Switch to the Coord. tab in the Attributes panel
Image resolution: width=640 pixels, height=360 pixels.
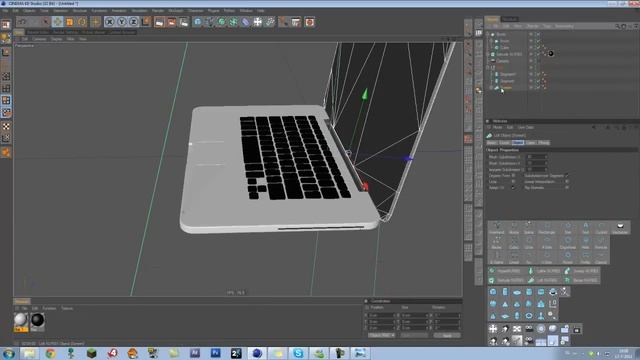tap(505, 142)
